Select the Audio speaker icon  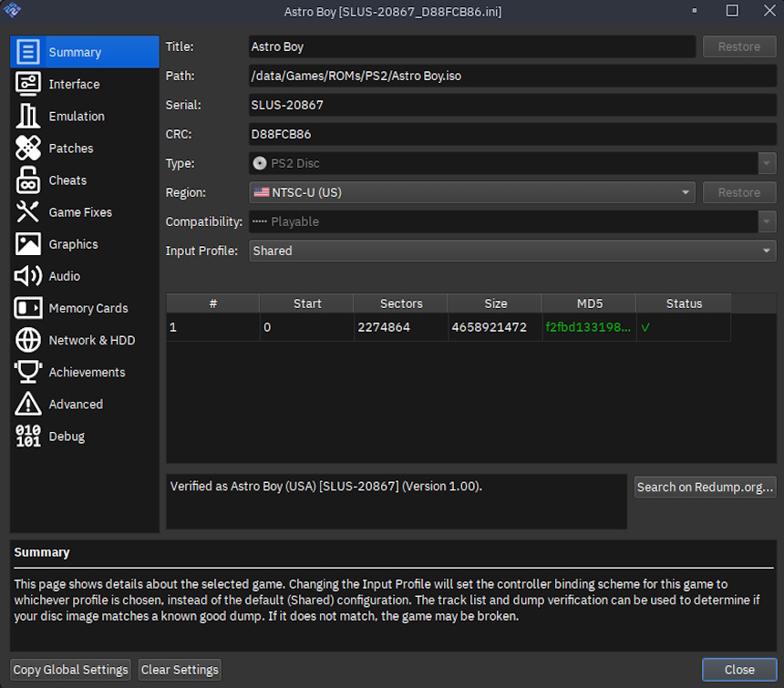pyautogui.click(x=28, y=276)
